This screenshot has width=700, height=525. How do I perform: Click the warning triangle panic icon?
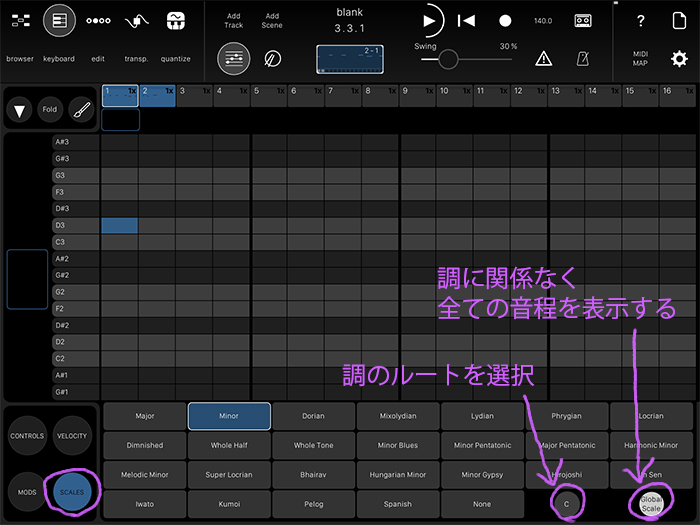(543, 58)
